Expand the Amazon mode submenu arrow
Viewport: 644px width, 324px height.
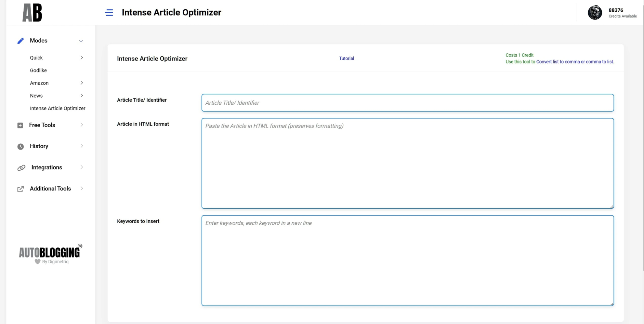click(82, 83)
